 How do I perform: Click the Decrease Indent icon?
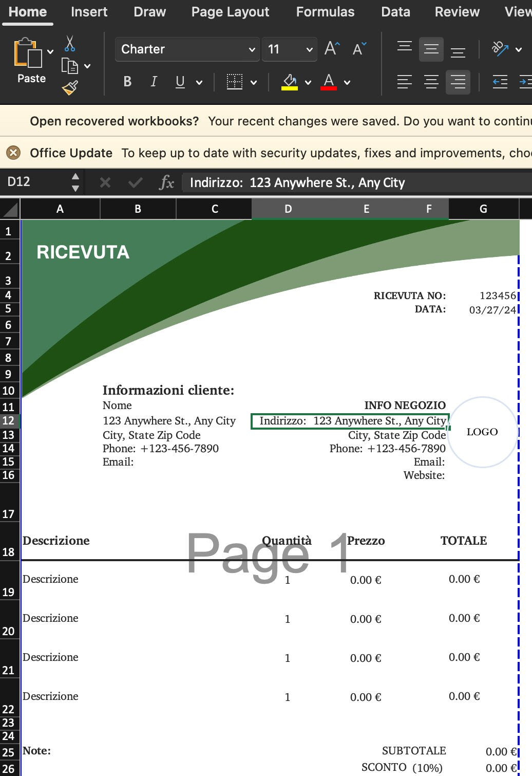pyautogui.click(x=500, y=82)
